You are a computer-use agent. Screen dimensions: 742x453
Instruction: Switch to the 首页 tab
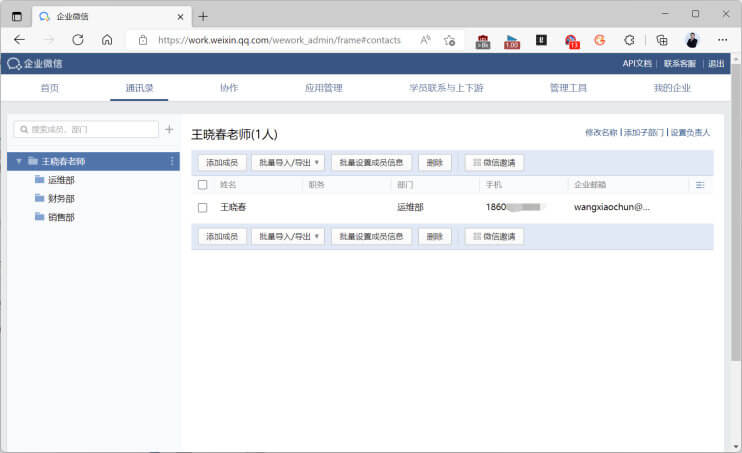50,88
